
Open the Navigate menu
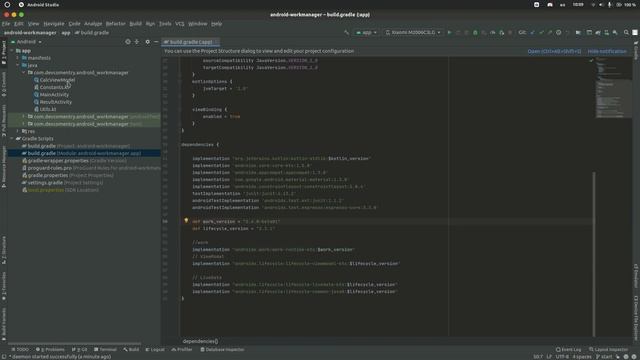[54, 24]
